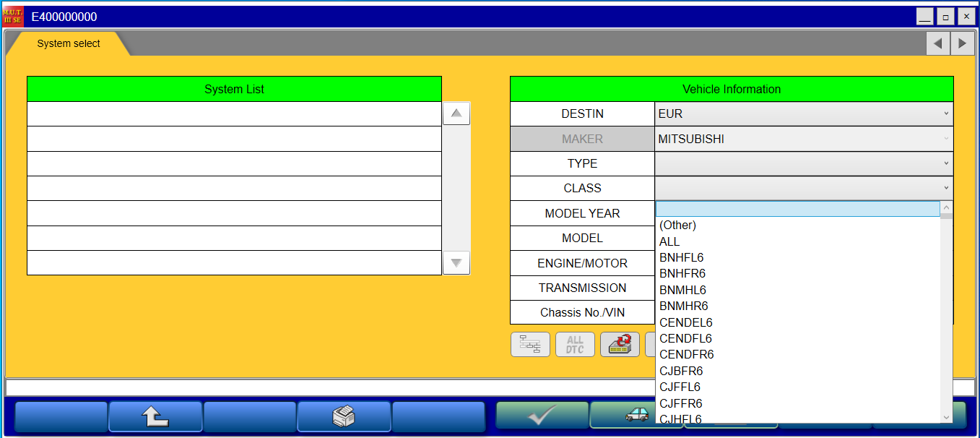
Task: Click the printer icon on the bottom bar
Action: (344, 417)
